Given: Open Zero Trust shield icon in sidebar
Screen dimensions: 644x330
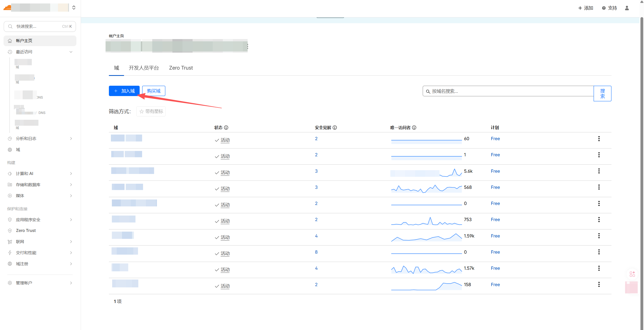Looking at the screenshot, I should (x=10, y=230).
